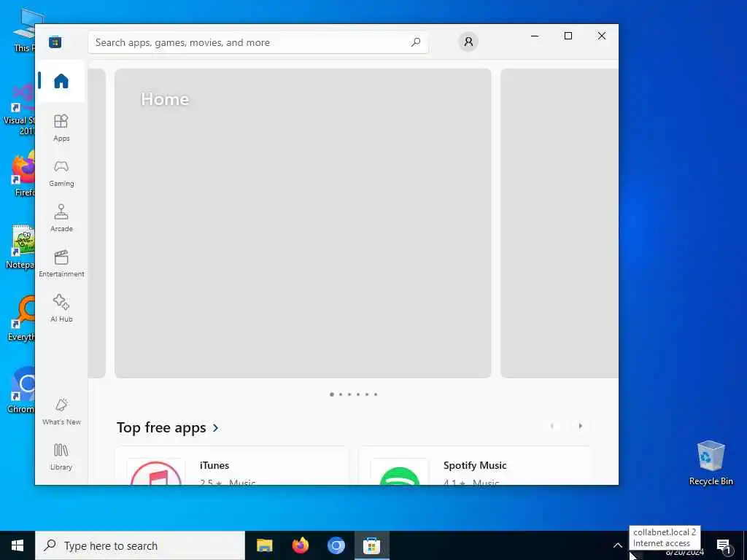Select the Entertainment section
This screenshot has width=747, height=560.
[61, 263]
